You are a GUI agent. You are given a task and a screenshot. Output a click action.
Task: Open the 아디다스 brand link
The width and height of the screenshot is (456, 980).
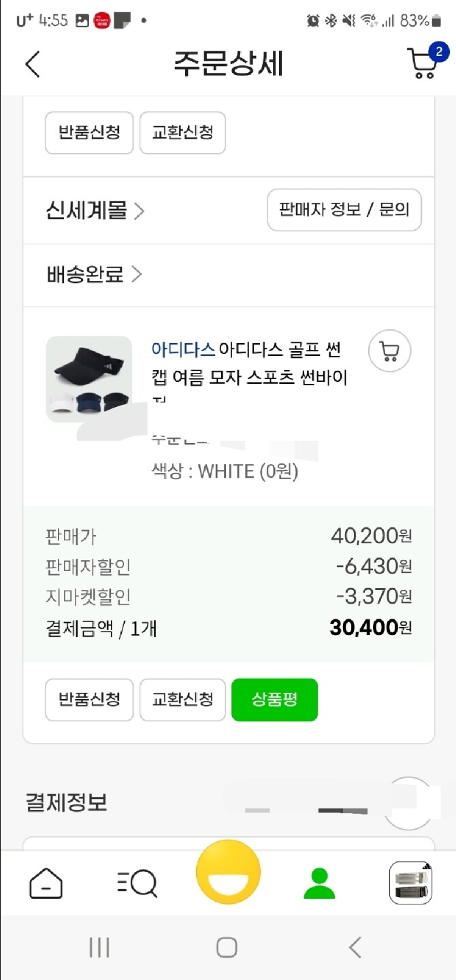183,350
